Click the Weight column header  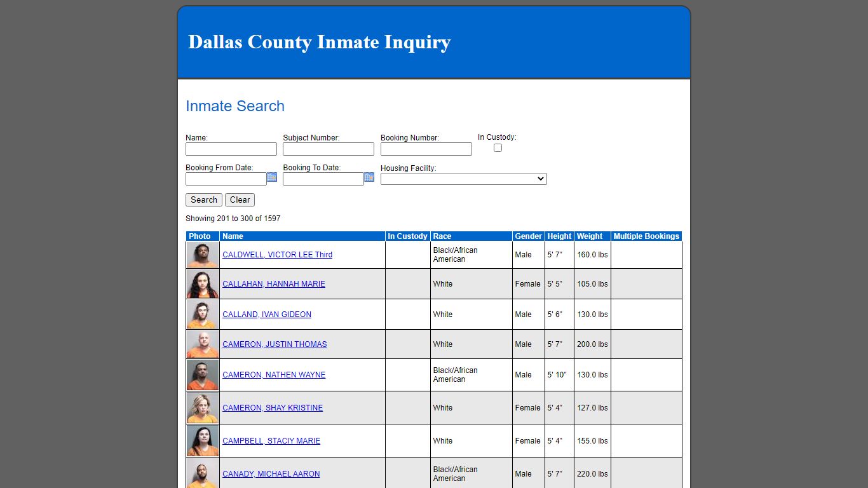pos(592,236)
